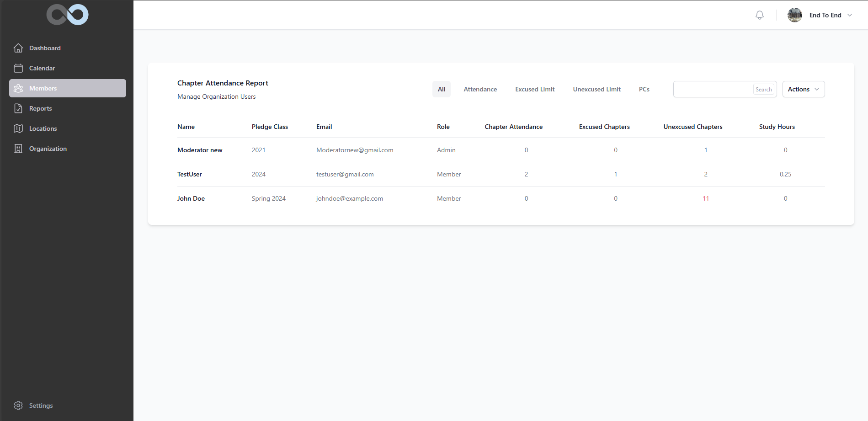Click inside the member search field
The width and height of the screenshot is (868, 421).
(x=713, y=89)
